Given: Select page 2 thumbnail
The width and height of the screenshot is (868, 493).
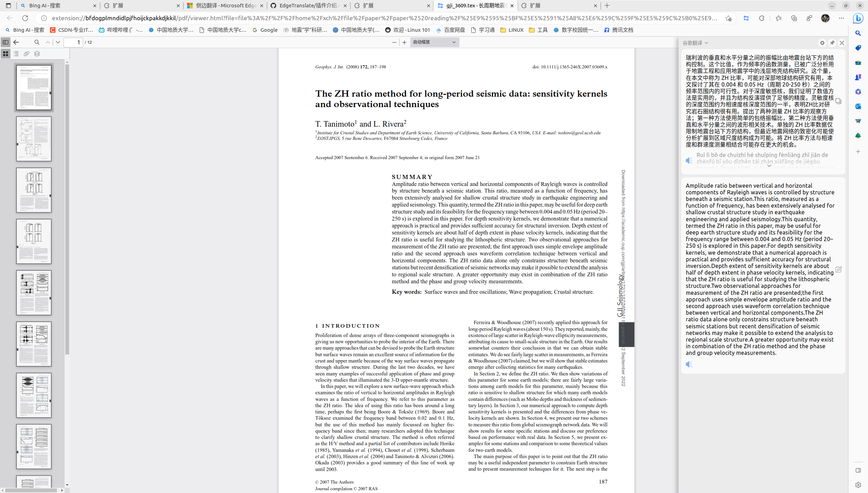Looking at the screenshot, I should (34, 139).
